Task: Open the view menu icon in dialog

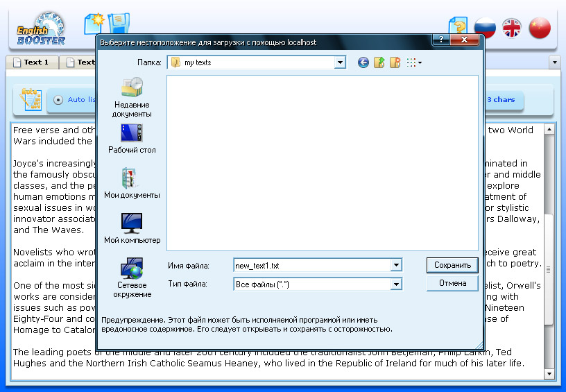Action: coord(414,62)
